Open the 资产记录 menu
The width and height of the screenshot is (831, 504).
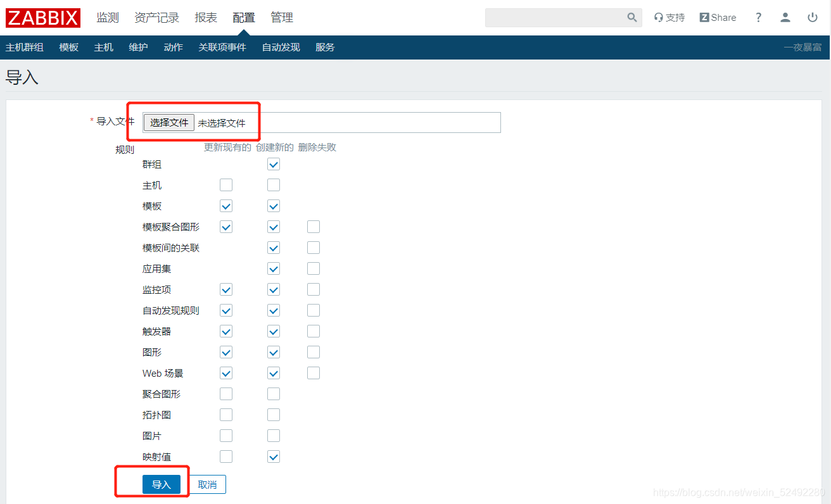click(157, 18)
